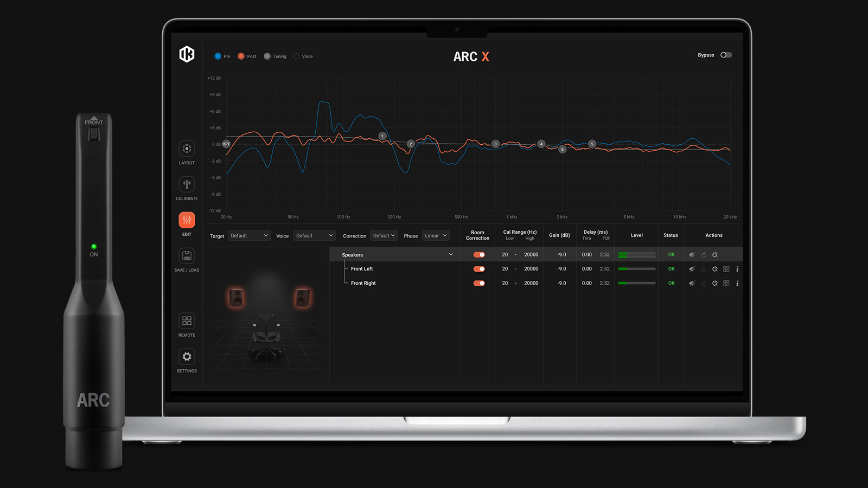Click the HPF handle on the graph
The image size is (868, 488).
pos(226,144)
